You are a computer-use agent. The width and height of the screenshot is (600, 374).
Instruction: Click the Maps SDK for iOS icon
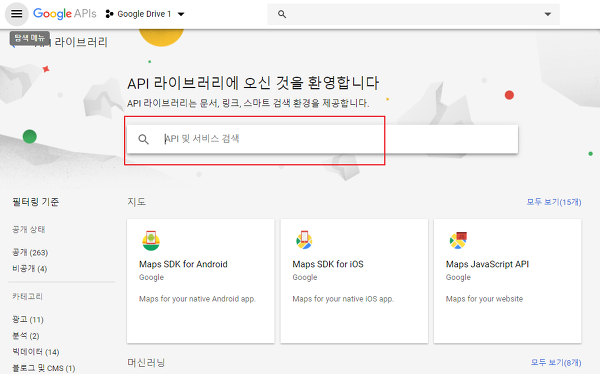click(304, 240)
